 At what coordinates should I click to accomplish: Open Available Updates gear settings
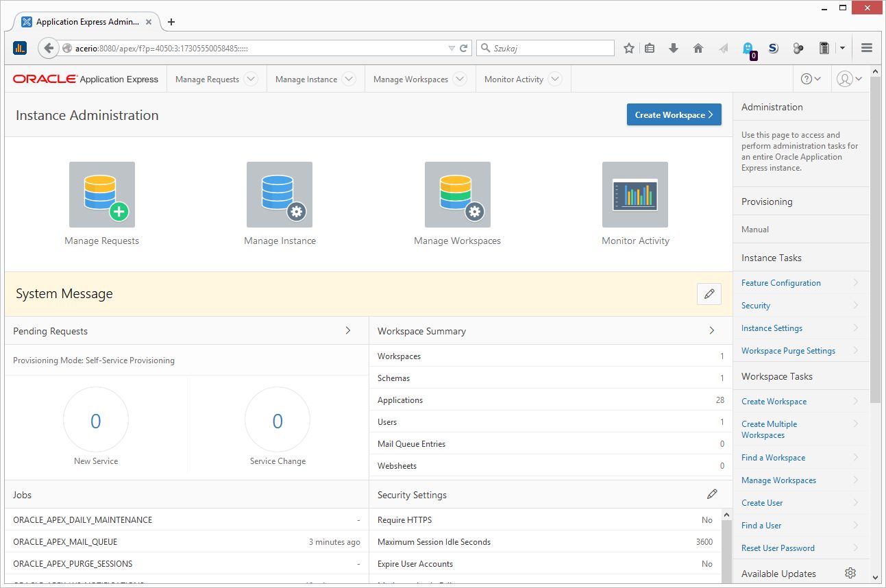(x=850, y=573)
